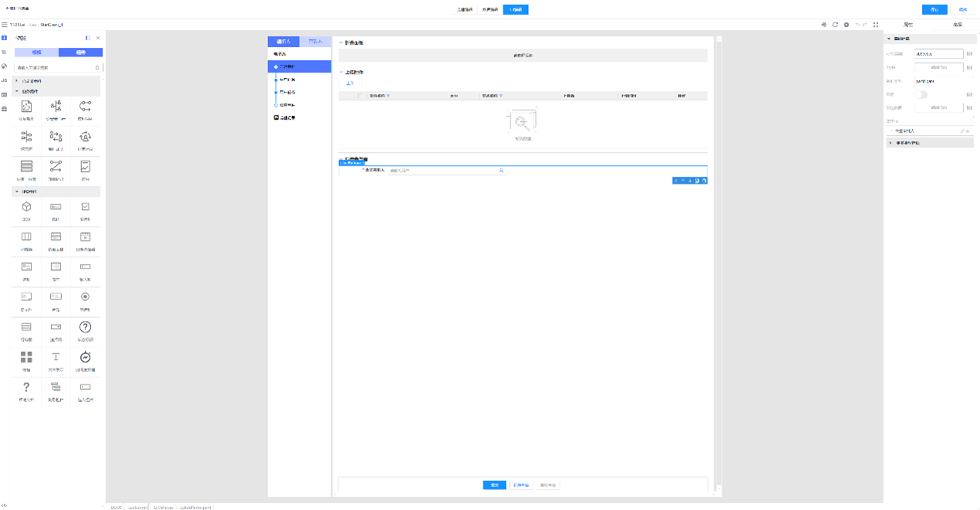The image size is (980, 510).
Task: Close the component library panel
Action: 98,38
